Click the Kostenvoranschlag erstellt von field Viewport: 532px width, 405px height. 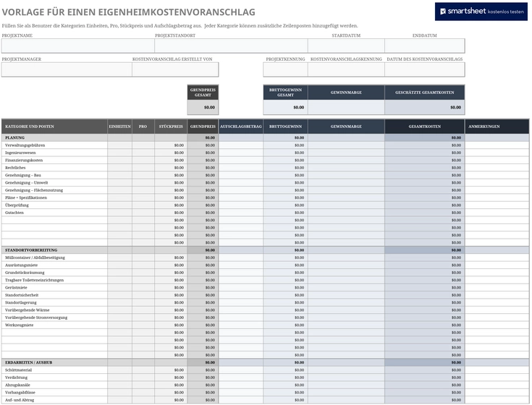click(175, 69)
